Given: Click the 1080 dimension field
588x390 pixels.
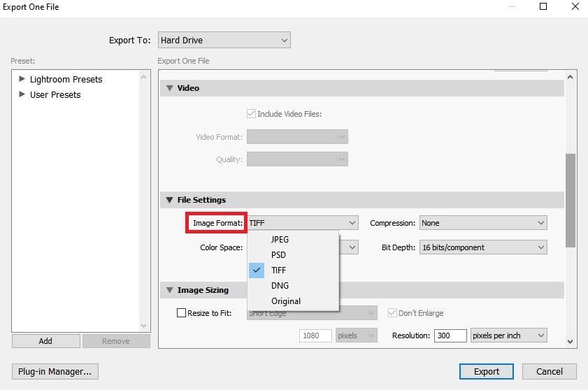Looking at the screenshot, I should pos(315,335).
